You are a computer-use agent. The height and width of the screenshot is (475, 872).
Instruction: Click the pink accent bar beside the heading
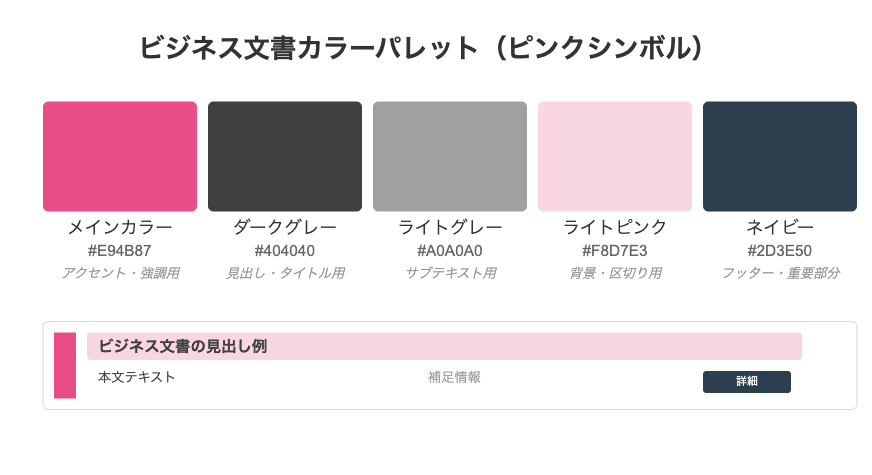pos(65,365)
